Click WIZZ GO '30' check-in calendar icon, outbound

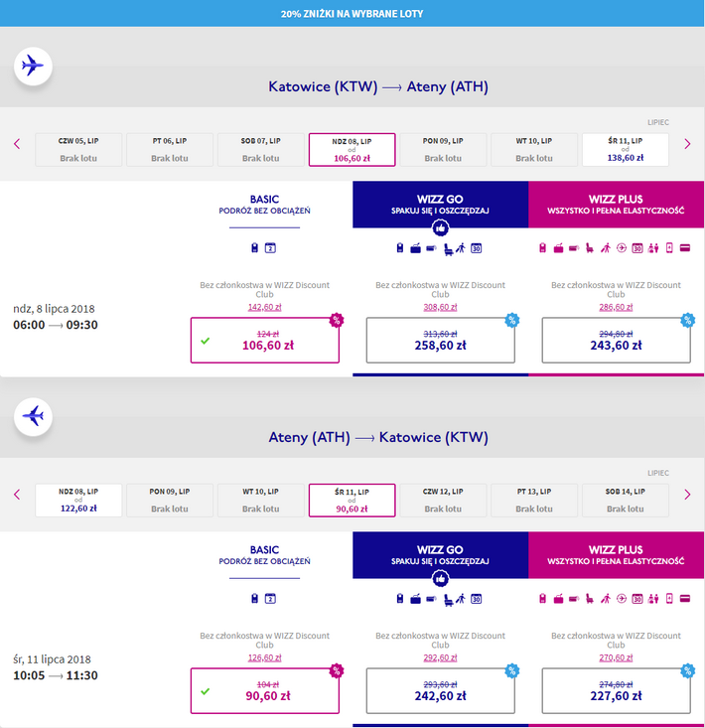[477, 248]
